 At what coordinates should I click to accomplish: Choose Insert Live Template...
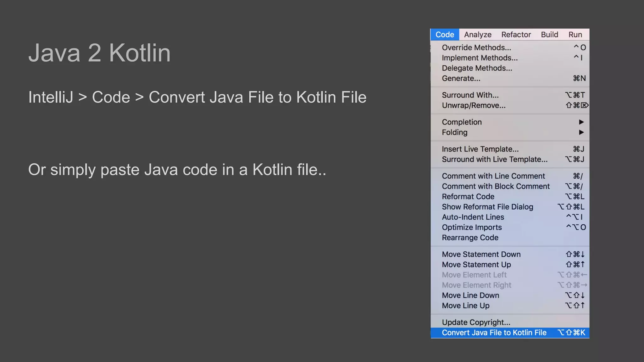(x=510, y=149)
